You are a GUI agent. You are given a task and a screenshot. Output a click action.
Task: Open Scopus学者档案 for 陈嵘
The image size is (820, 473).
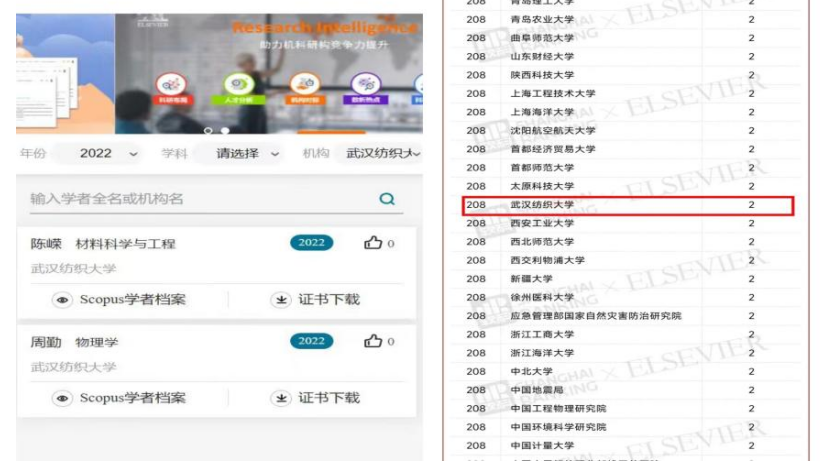point(119,299)
